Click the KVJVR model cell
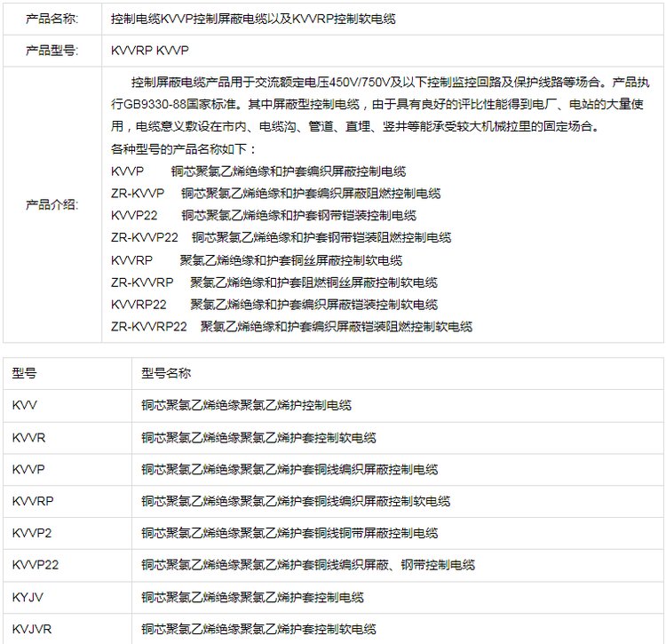 point(67,629)
